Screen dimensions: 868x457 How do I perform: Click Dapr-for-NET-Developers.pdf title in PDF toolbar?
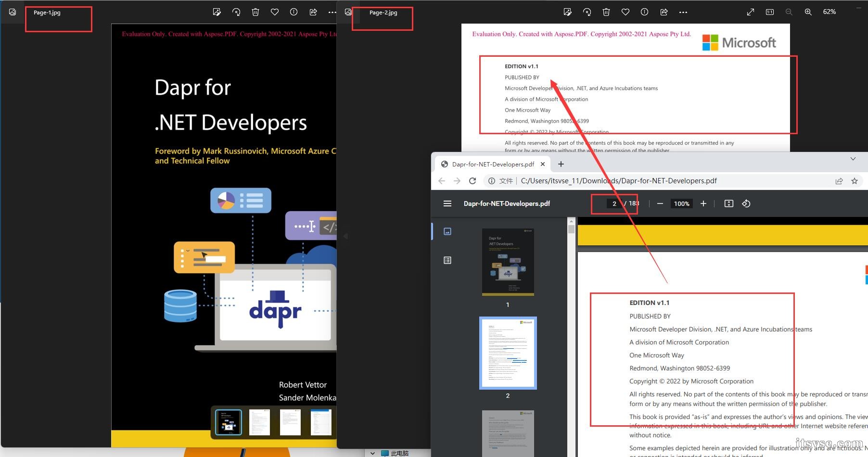[507, 203]
